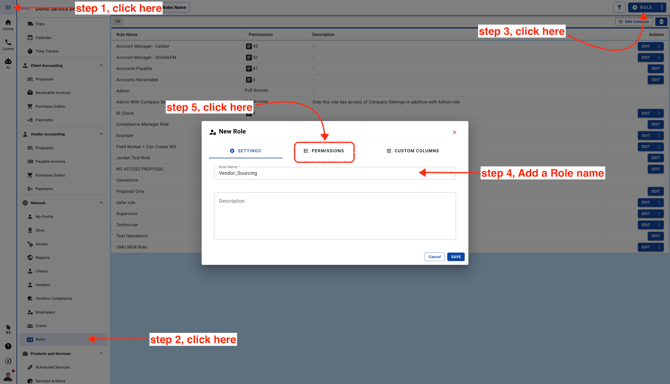Cancel the New Role dialog
Viewport: 670px width, 384px height.
[x=435, y=257]
